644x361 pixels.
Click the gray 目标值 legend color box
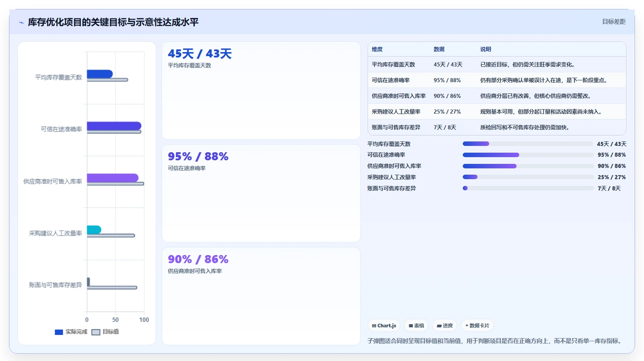click(x=96, y=332)
